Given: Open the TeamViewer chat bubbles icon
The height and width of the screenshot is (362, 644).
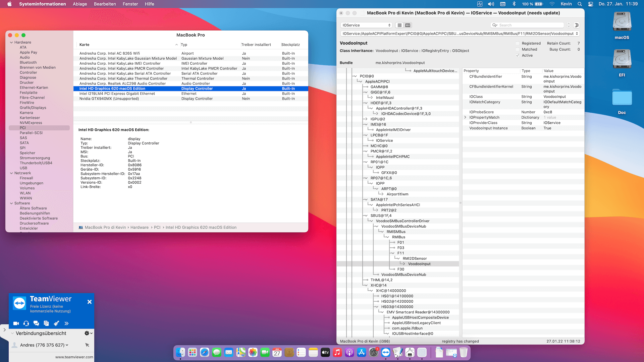Looking at the screenshot, I should point(36,323).
